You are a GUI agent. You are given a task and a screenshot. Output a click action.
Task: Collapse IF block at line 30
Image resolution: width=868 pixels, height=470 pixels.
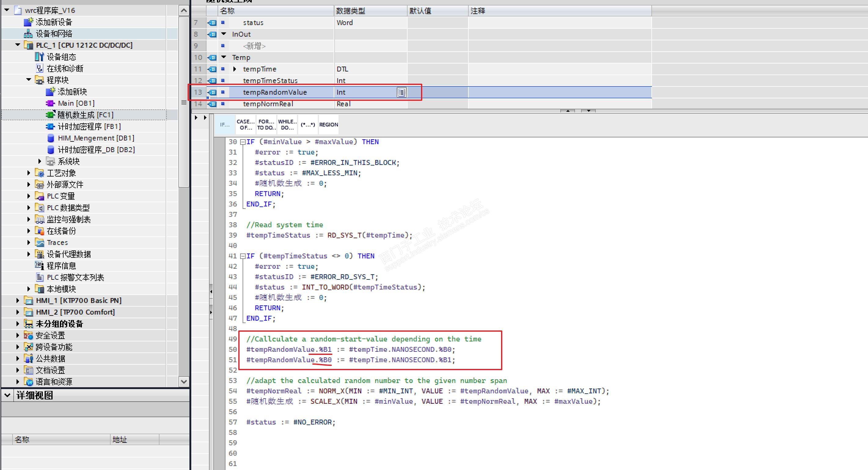tap(243, 142)
